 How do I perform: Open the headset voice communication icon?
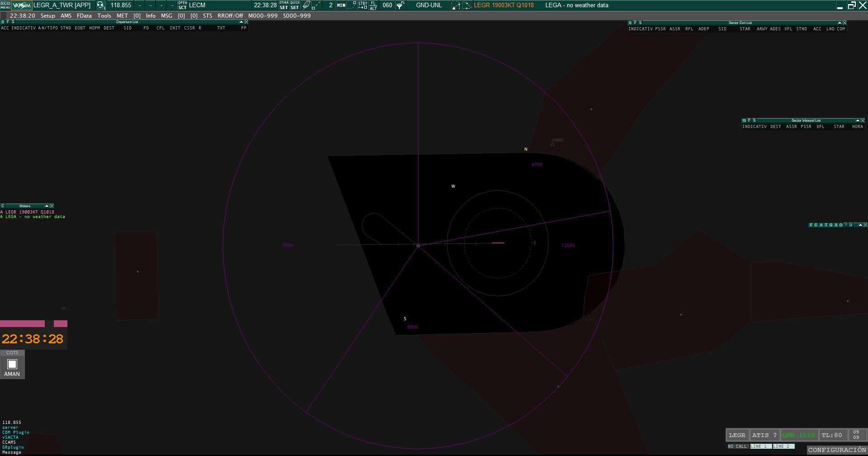(101, 5)
